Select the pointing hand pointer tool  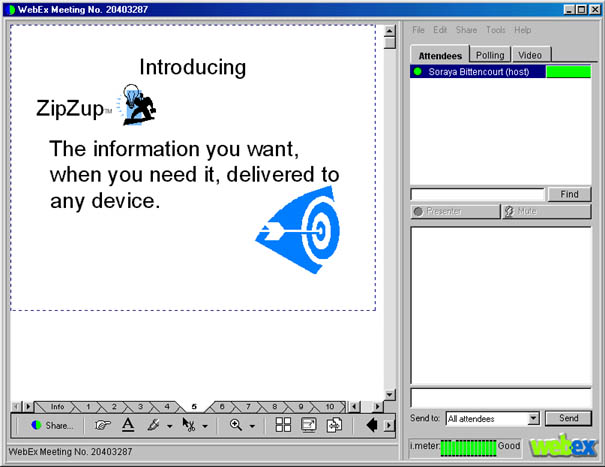coord(102,425)
